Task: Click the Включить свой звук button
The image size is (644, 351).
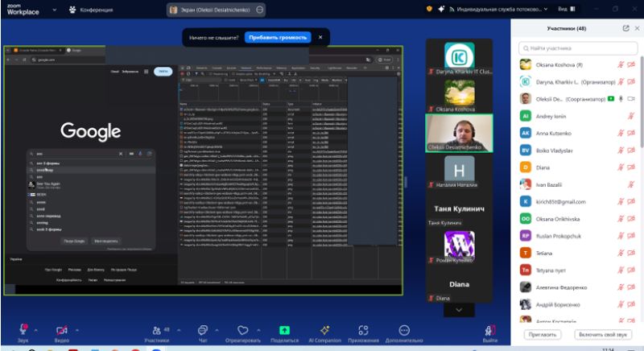Action: [604, 333]
